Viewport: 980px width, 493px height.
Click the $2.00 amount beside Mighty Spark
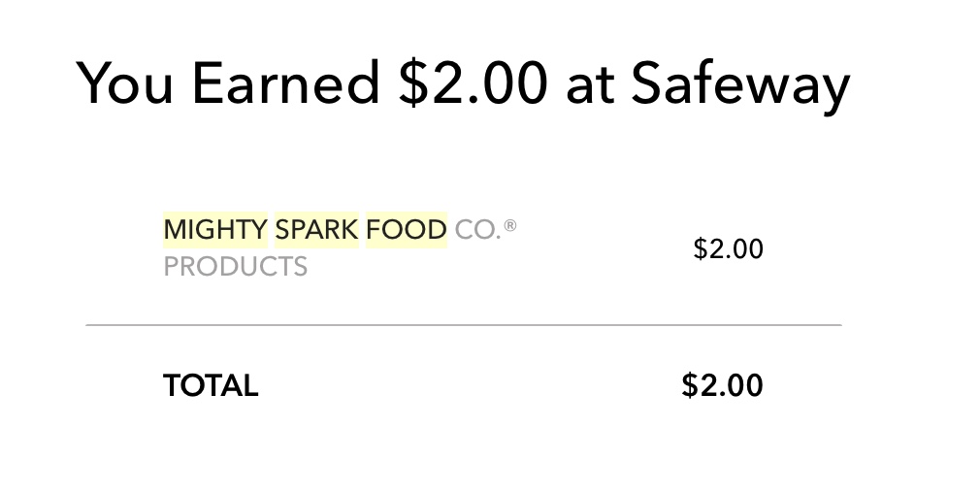click(x=728, y=248)
